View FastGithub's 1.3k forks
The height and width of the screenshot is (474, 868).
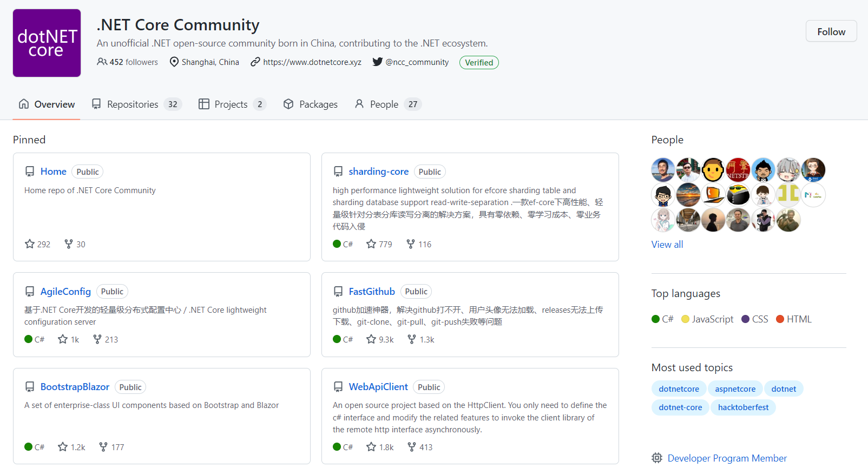pos(420,339)
